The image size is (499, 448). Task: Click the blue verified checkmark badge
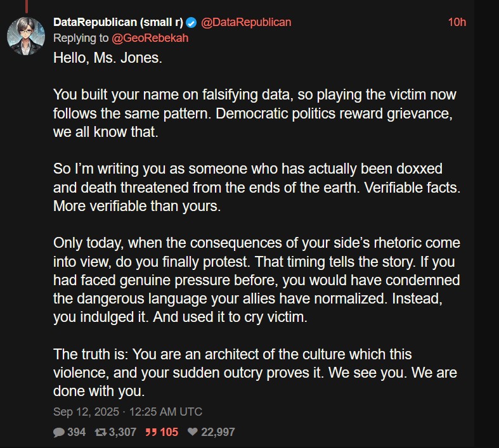point(191,22)
